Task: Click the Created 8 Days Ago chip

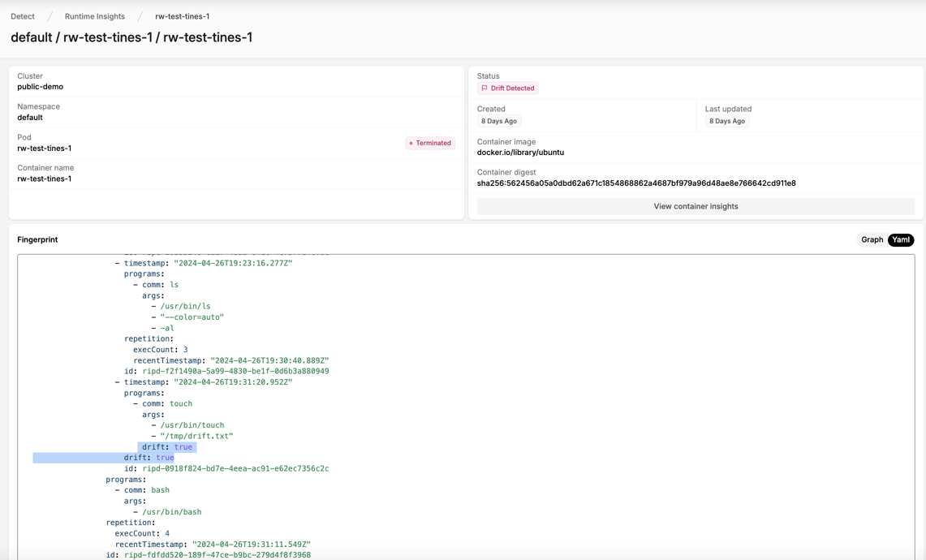Action: [x=499, y=121]
